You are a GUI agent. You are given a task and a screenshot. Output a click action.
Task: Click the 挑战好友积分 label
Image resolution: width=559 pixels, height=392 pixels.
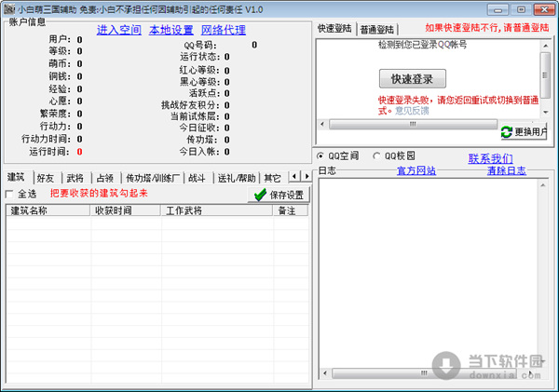pyautogui.click(x=190, y=105)
